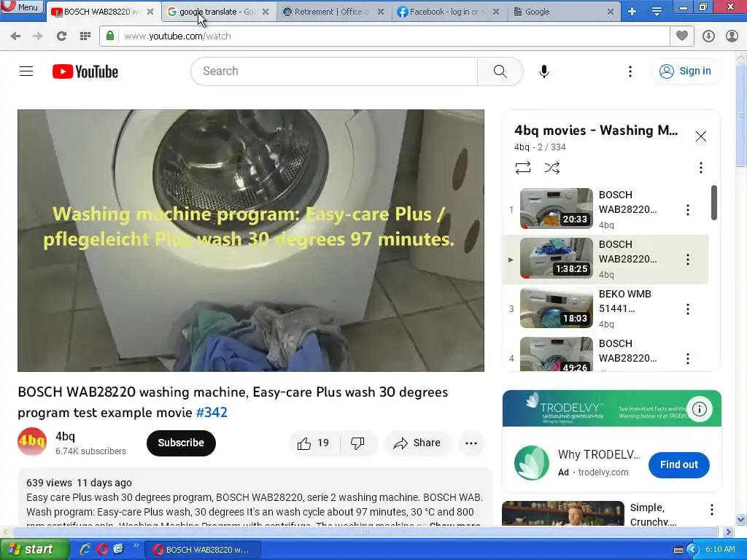
Task: Subscribe to the 4bq channel
Action: tap(181, 443)
